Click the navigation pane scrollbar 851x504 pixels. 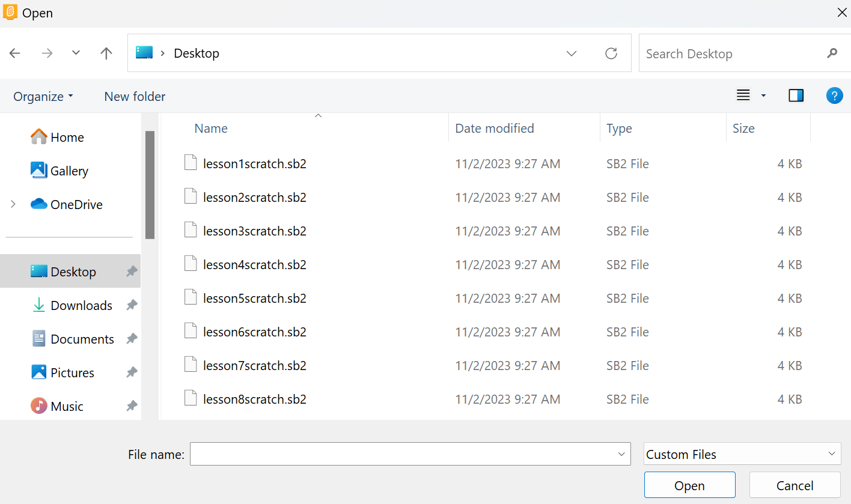[150, 185]
